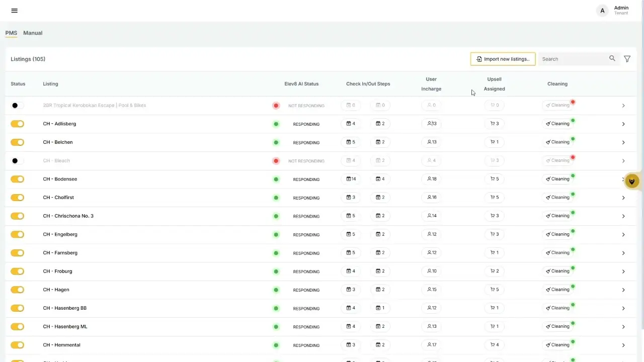Click user incharge badge for CH - Adlisberg
Viewport: 644px width, 362px height.
pos(432,124)
